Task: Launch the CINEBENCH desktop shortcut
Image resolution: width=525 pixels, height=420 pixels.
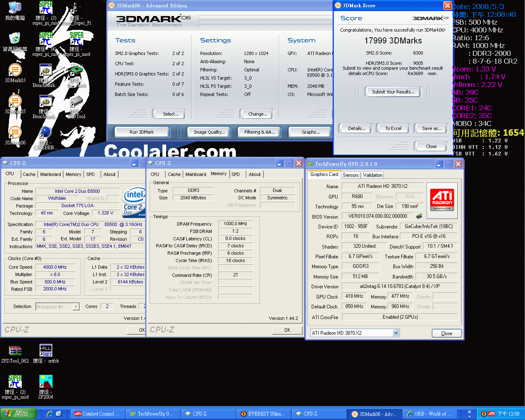Action: 46,133
